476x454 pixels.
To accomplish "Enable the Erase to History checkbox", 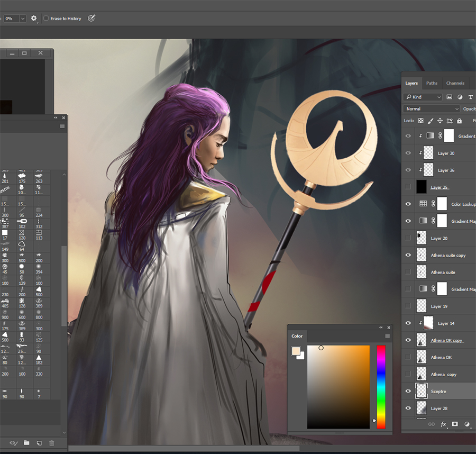I will point(46,19).
